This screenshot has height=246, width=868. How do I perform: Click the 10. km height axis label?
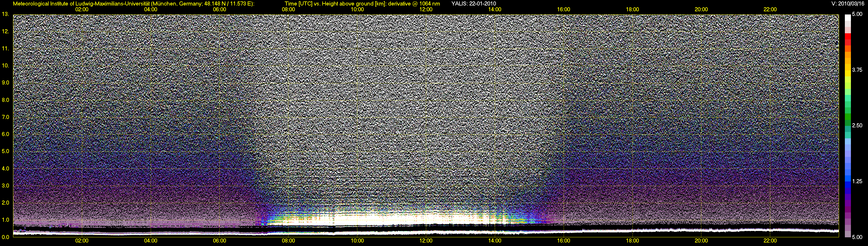[x=5, y=65]
